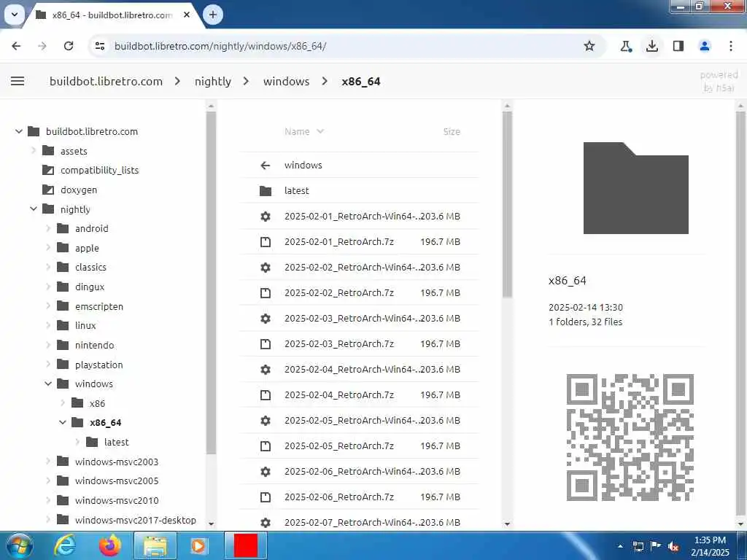Click the browser forward arrow
The image size is (747, 560).
pos(42,46)
